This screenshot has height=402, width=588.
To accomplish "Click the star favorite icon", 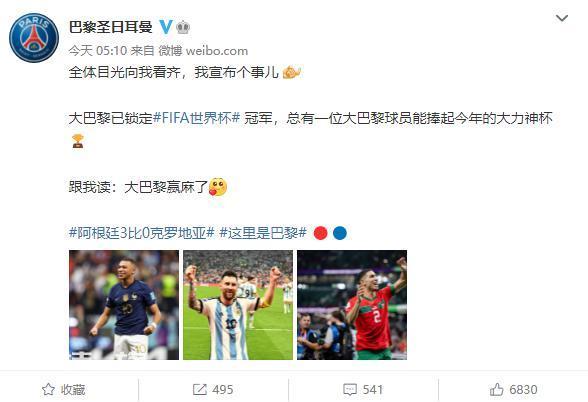I will 48,389.
